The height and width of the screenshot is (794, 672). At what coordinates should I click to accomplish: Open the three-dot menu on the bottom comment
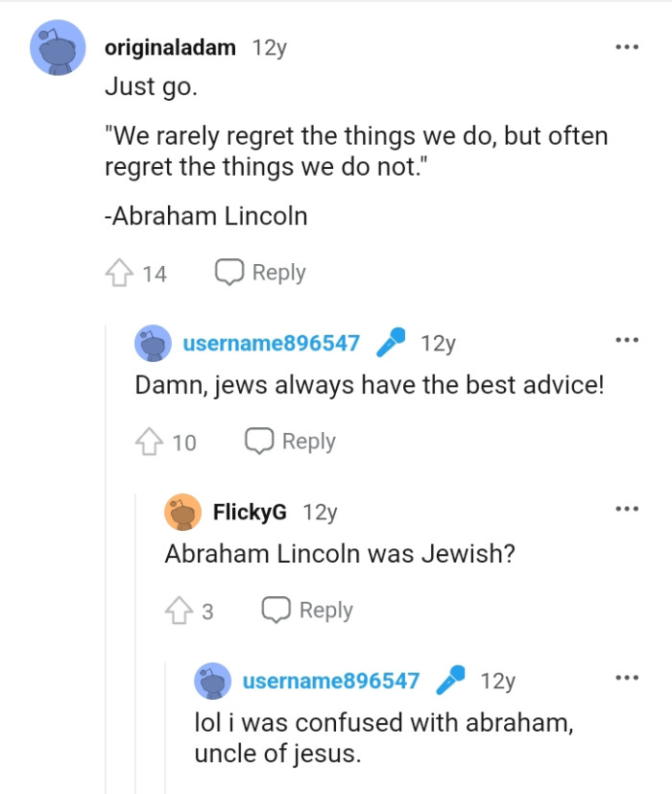click(x=627, y=677)
